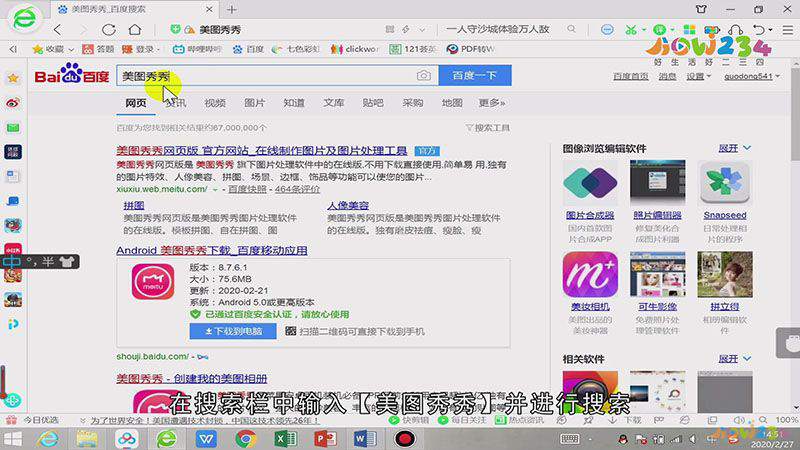This screenshot has width=800, height=450.
Task: Click the camera image-search icon
Action: tap(423, 76)
